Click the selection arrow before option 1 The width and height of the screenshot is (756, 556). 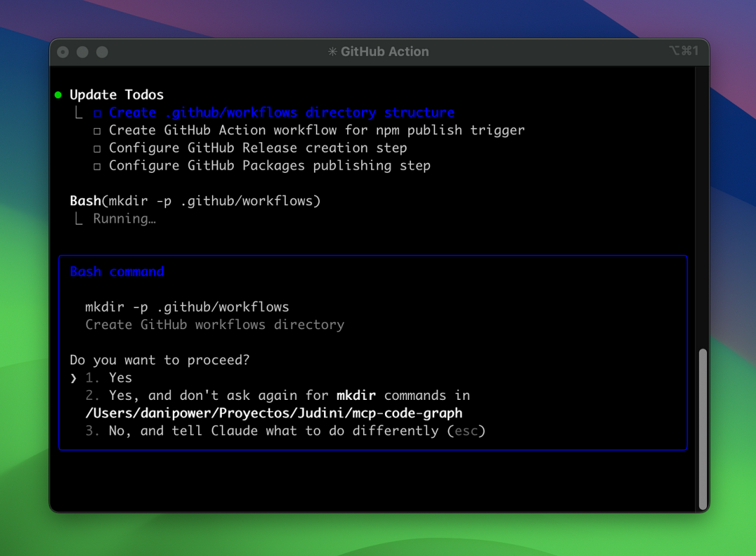(73, 378)
